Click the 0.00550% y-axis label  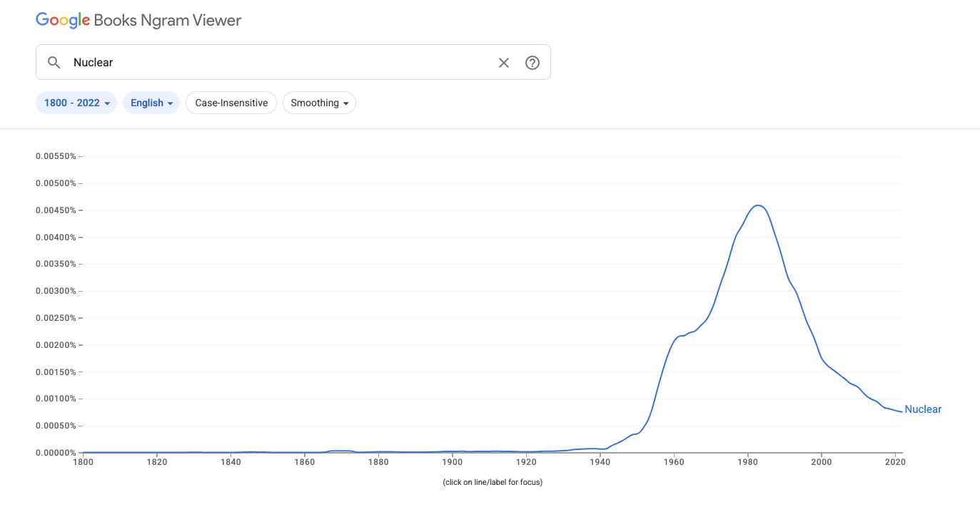click(56, 156)
